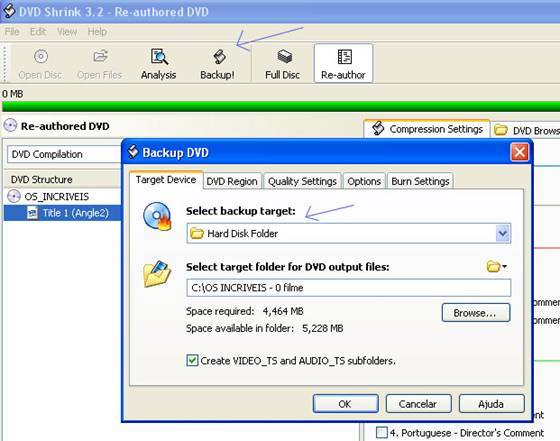Open the Help menu
This screenshot has height=441, width=560.
97,32
